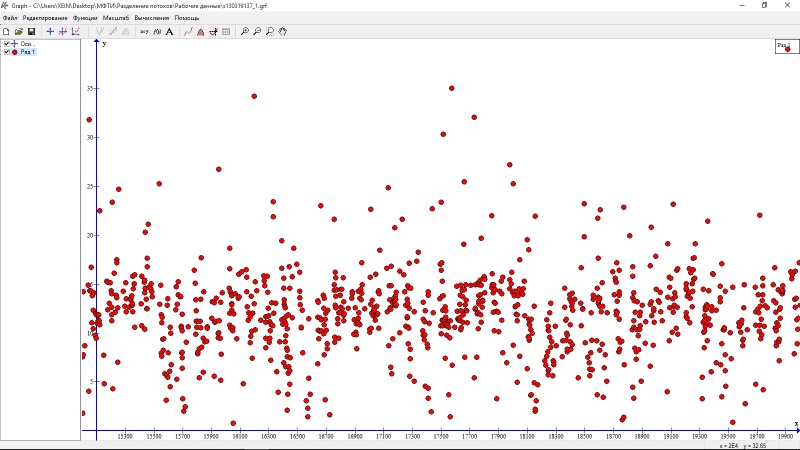
Task: Click the grayed-out insert tangent icon
Action: [x=113, y=32]
